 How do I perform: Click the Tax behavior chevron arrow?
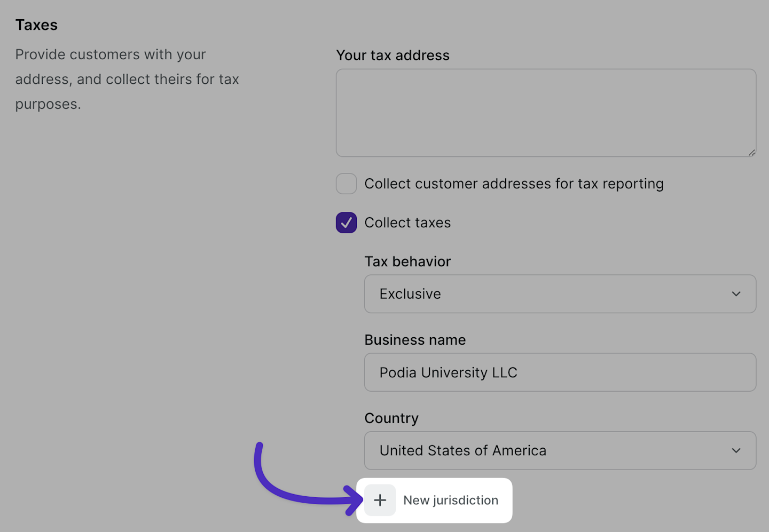[x=736, y=294]
